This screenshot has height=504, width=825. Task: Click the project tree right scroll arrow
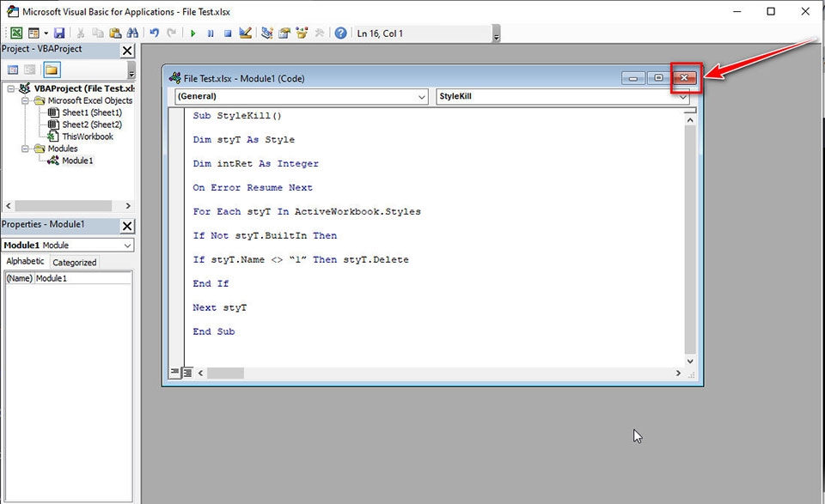128,205
